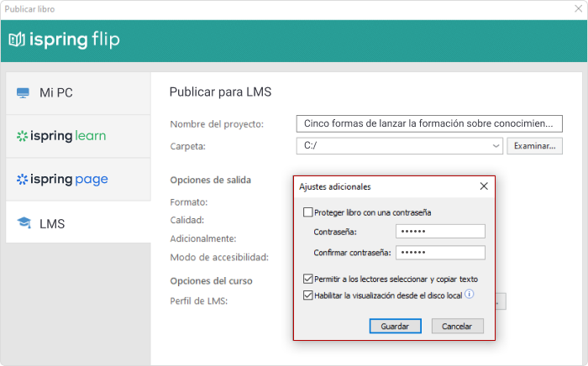Click the Nombre del proyecto: label

point(217,124)
